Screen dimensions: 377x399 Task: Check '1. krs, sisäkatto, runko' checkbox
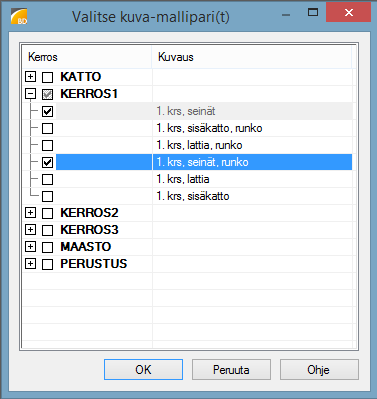47,128
